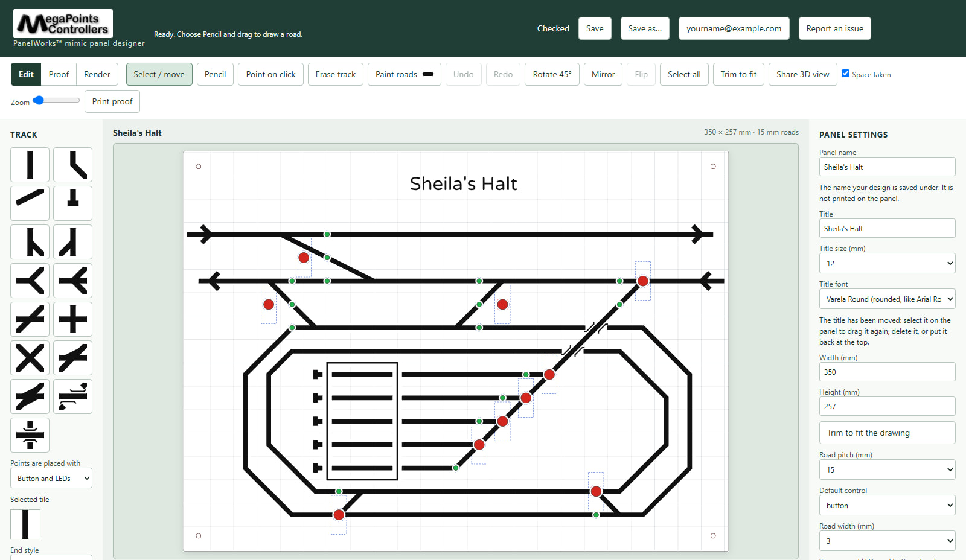Screen dimensions: 966x560
Task: Select the left-hand point track piece
Action: (x=72, y=242)
